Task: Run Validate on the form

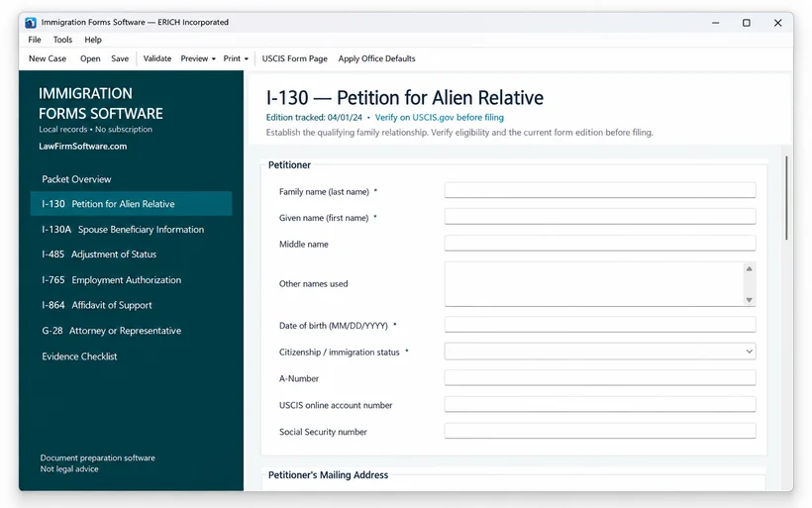Action: 156,58
